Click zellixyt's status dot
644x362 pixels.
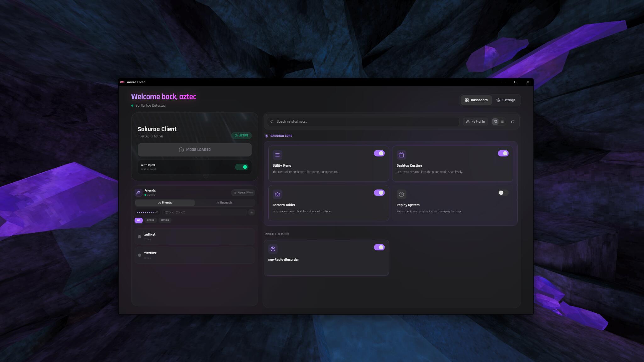point(140,237)
